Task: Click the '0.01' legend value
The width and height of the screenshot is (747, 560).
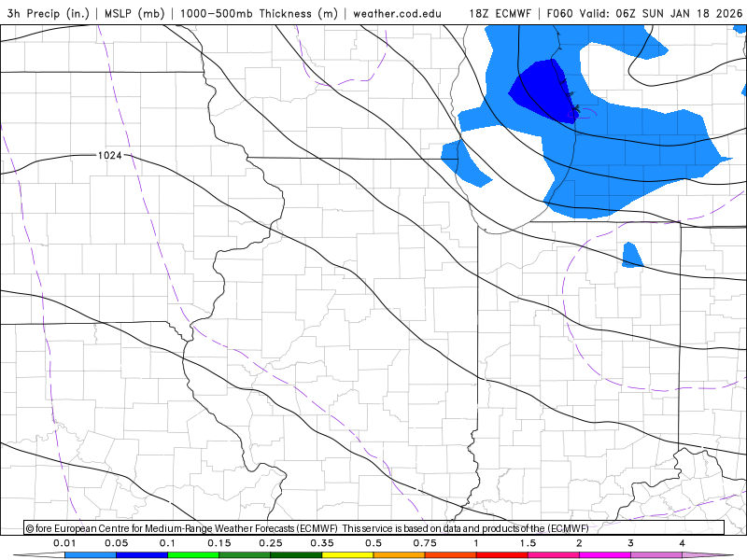Action: click(64, 543)
